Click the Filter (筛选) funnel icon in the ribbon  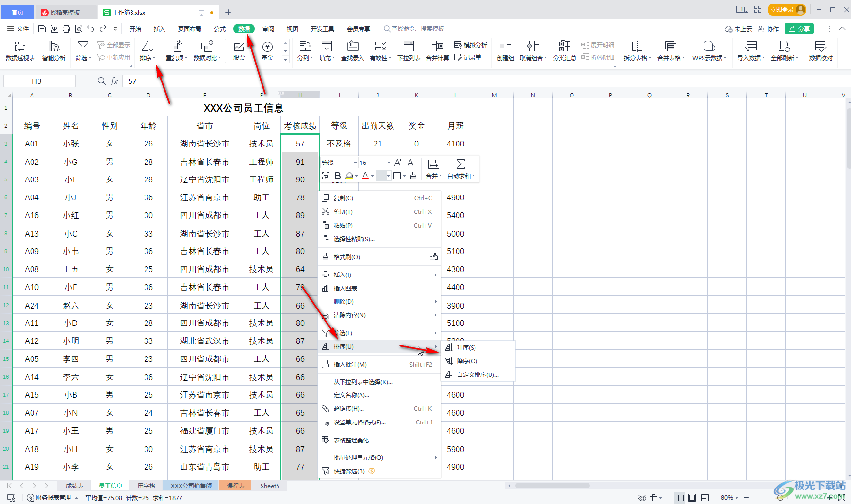83,47
